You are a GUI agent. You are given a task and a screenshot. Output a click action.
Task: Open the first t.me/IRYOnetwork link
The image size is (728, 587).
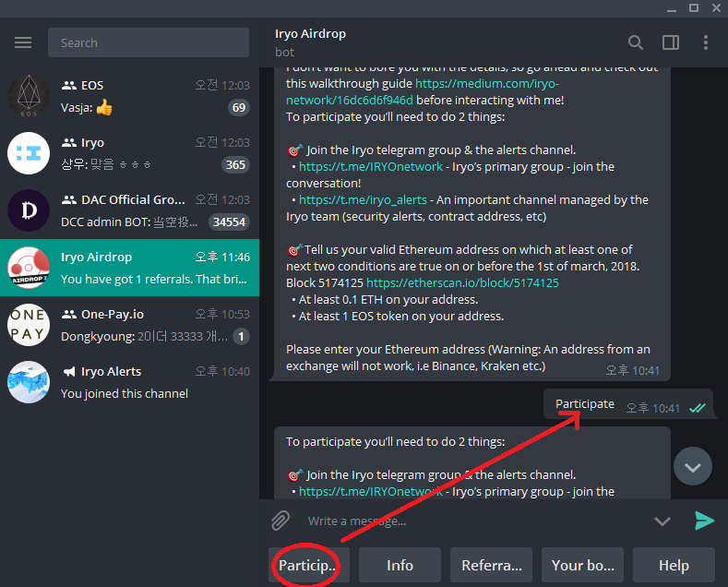pos(371,167)
